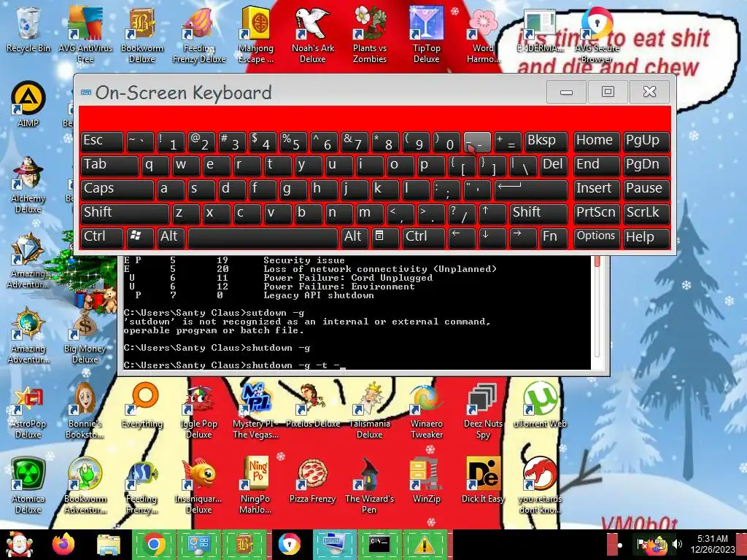Image resolution: width=747 pixels, height=560 pixels.
Task: Toggle Caps lock on the keyboard
Action: coord(117,189)
